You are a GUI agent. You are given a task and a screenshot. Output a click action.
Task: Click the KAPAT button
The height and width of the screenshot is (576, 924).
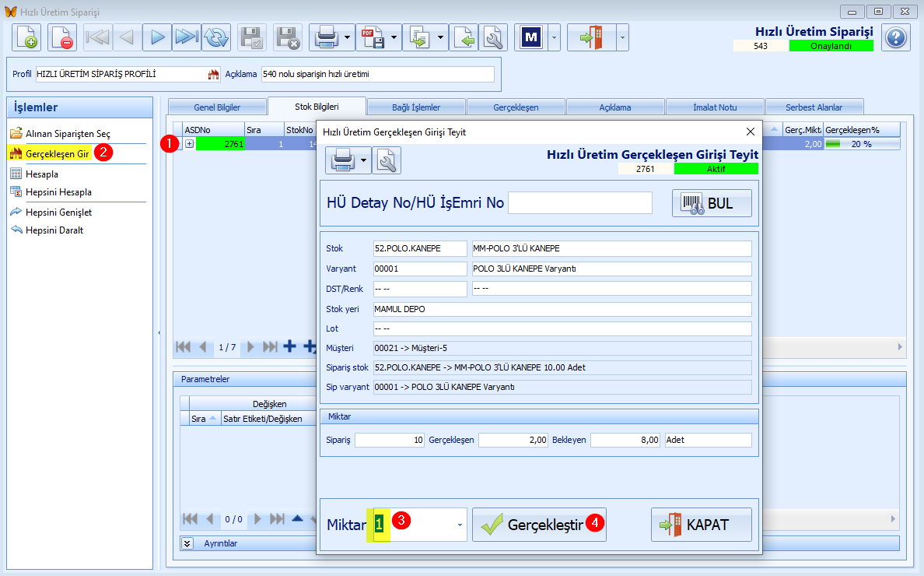click(702, 525)
